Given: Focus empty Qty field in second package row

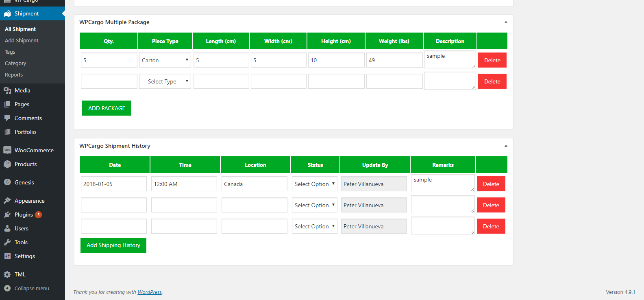Looking at the screenshot, I should pos(109,81).
